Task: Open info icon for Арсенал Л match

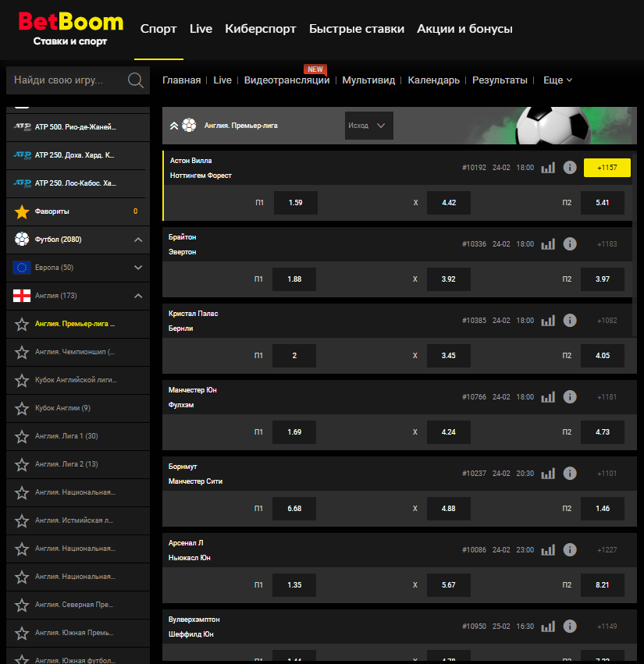Action: point(569,549)
